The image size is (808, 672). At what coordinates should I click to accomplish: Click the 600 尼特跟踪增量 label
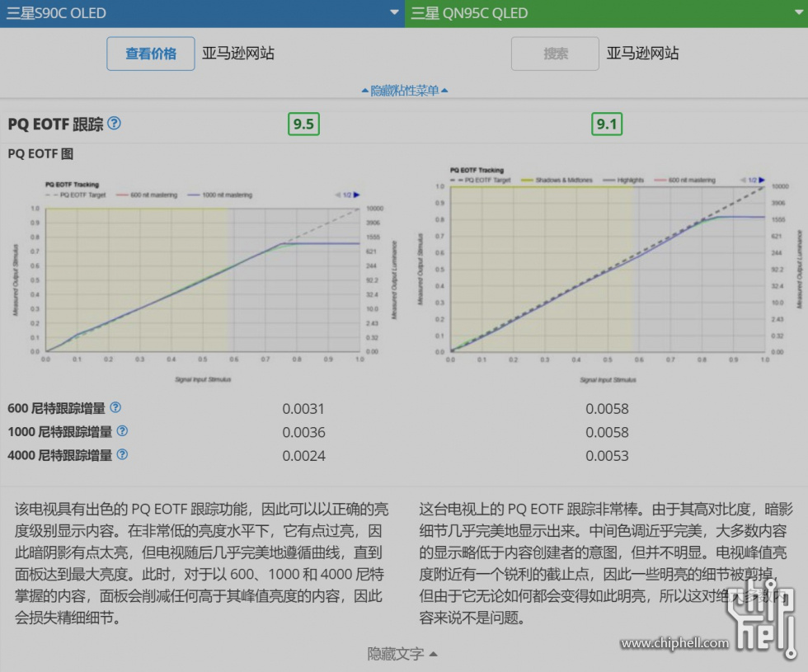pos(56,408)
